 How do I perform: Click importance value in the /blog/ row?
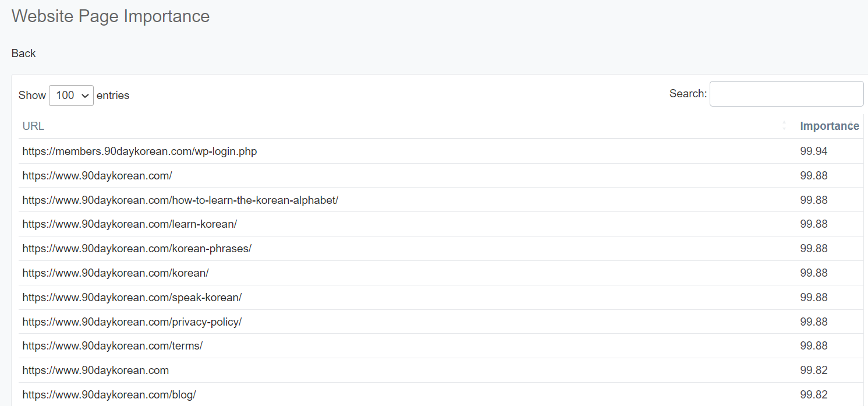(813, 395)
